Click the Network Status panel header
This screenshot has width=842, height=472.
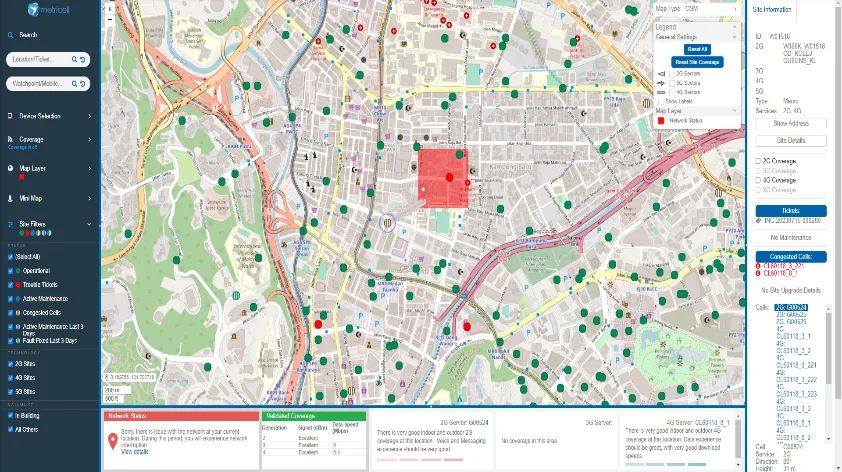181,416
